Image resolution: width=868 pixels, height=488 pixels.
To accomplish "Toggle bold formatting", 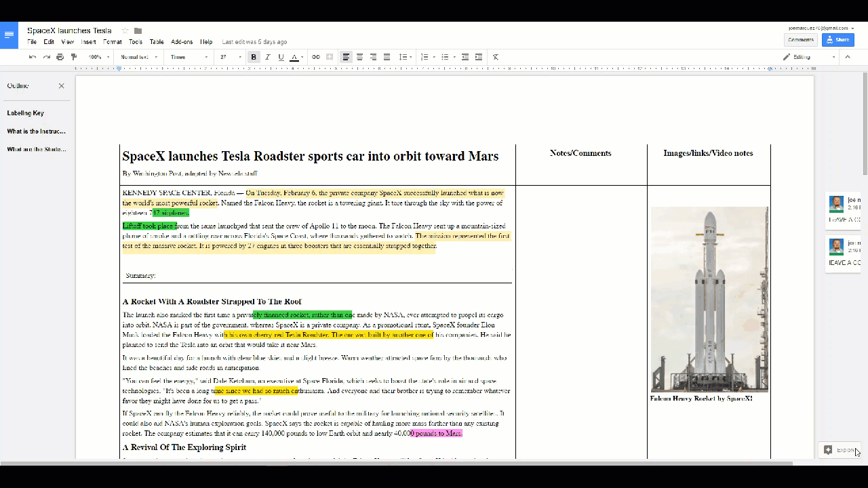I will [x=254, y=57].
